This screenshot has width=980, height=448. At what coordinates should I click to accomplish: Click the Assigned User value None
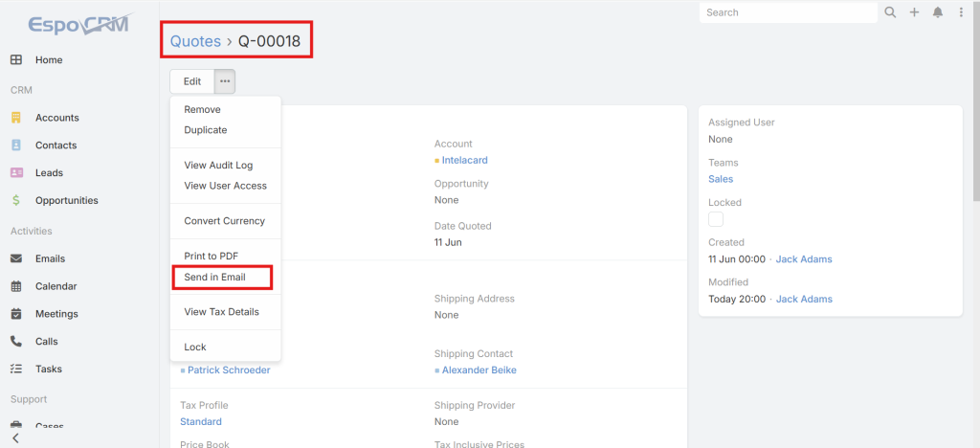coord(720,139)
